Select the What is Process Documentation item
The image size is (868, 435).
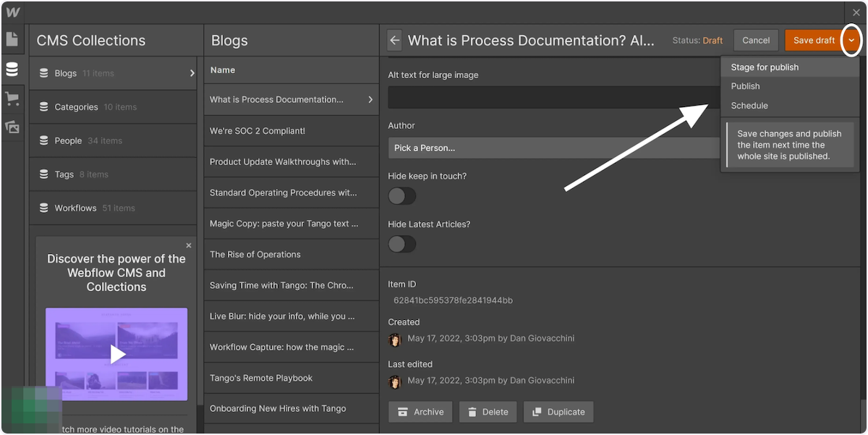[292, 99]
